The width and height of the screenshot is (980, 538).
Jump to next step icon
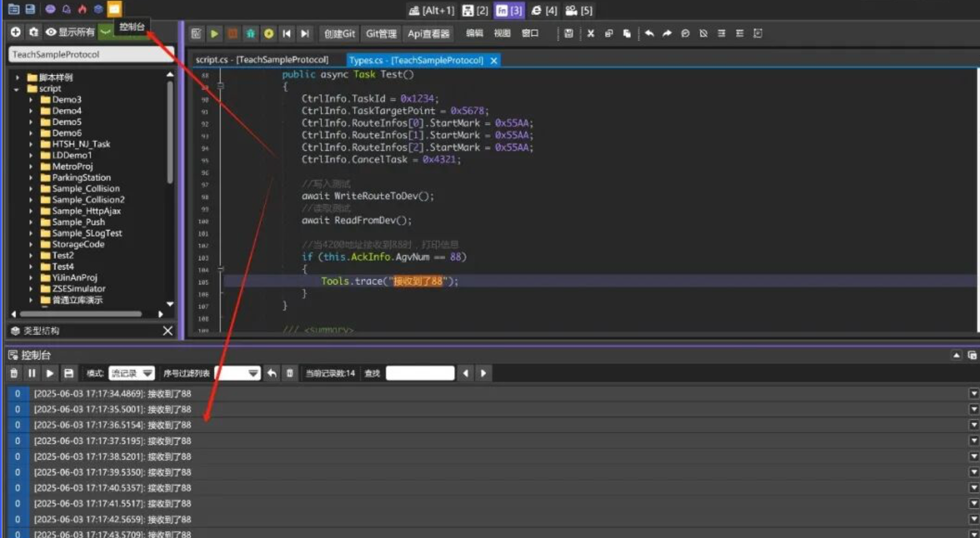(x=305, y=34)
